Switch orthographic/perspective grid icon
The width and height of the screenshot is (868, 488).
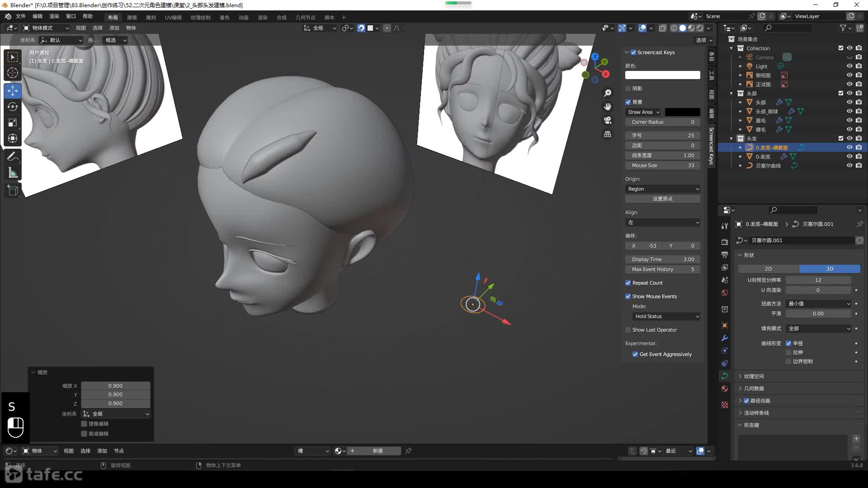point(608,134)
